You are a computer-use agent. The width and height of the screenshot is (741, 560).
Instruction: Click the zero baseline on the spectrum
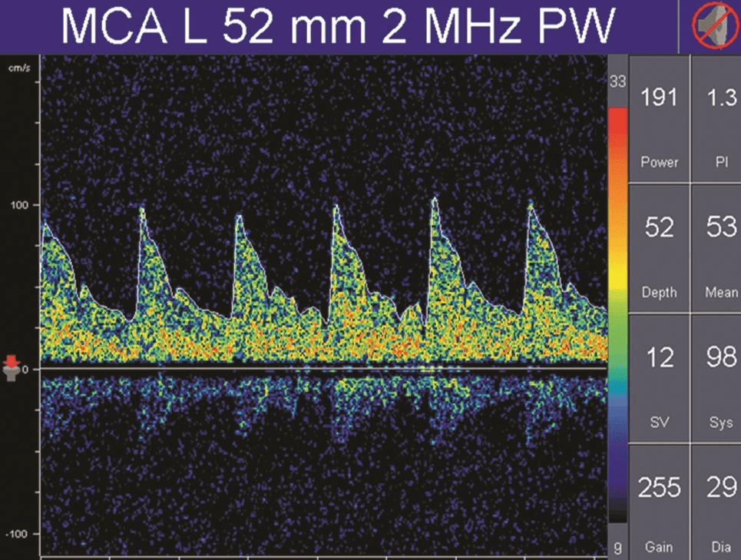click(x=323, y=369)
